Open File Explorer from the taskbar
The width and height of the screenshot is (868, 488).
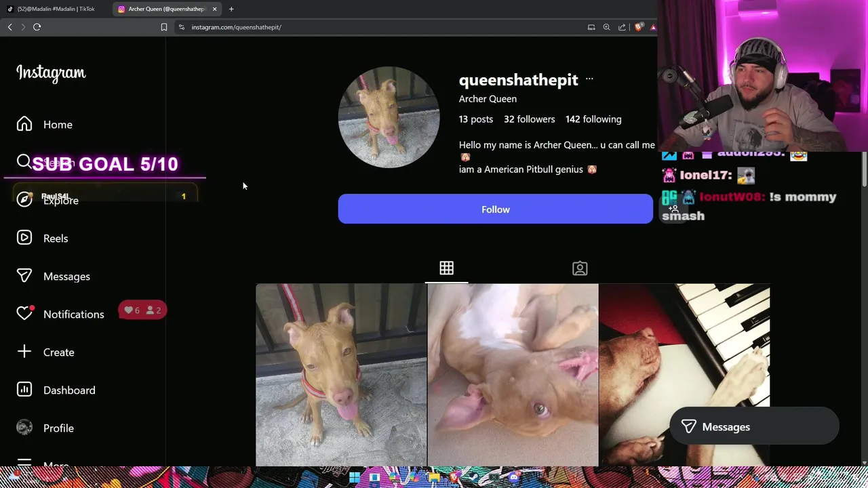(435, 477)
